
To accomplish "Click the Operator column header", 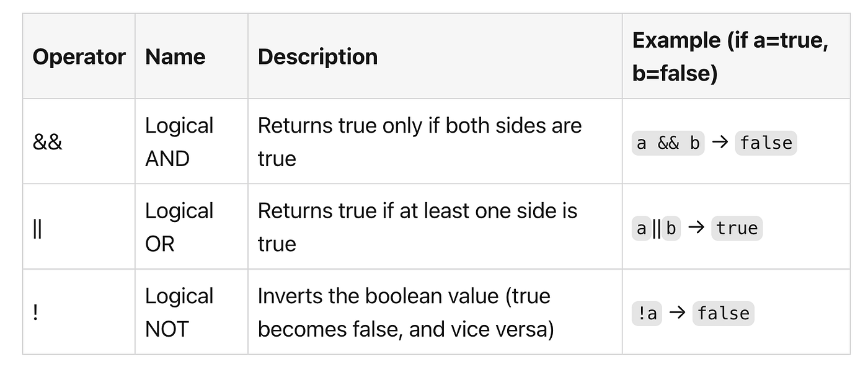I will pyautogui.click(x=79, y=56).
